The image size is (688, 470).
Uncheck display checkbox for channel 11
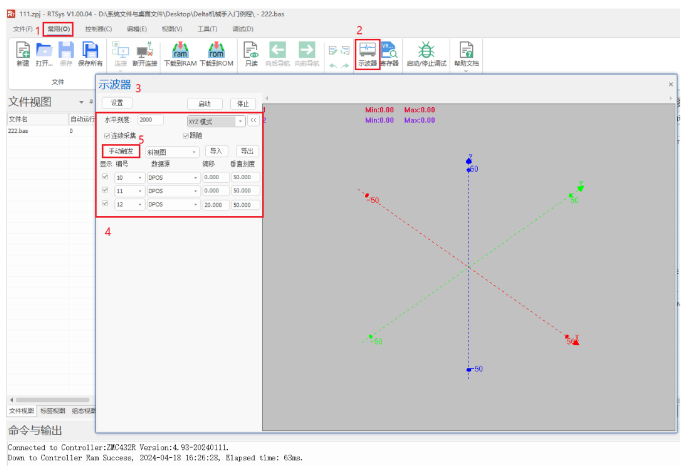105,190
